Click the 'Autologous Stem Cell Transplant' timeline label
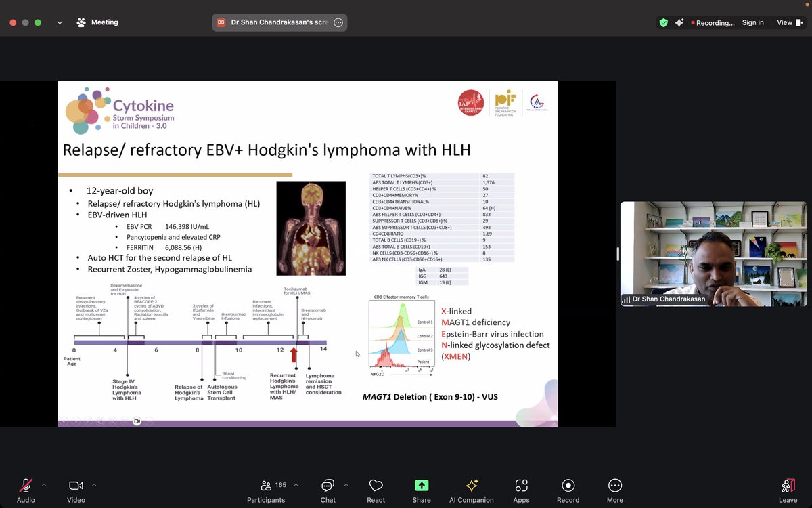 [221, 392]
